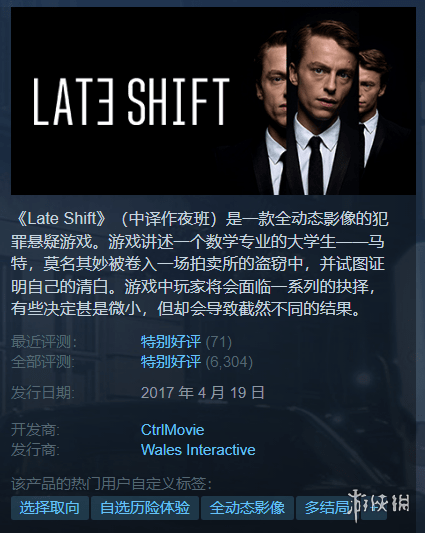Select the 选择取向 tag
Image resolution: width=425 pixels, height=533 pixels.
coord(50,508)
